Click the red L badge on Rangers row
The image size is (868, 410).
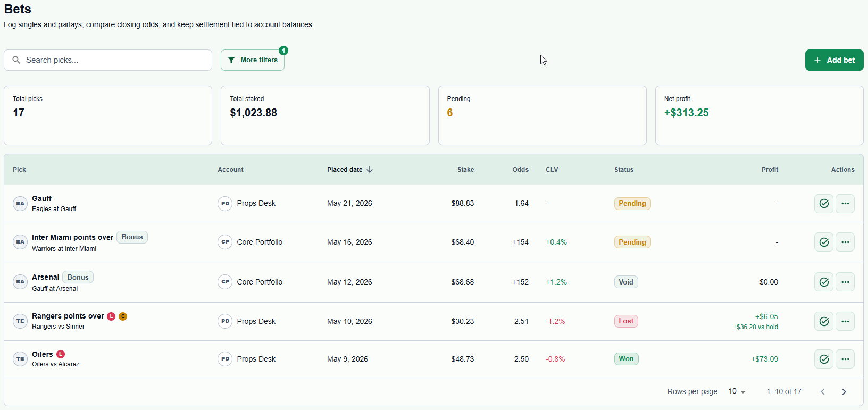click(x=111, y=316)
